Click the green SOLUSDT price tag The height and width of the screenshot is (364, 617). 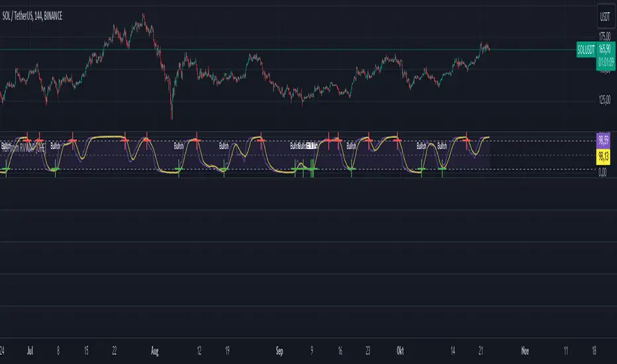pos(586,50)
